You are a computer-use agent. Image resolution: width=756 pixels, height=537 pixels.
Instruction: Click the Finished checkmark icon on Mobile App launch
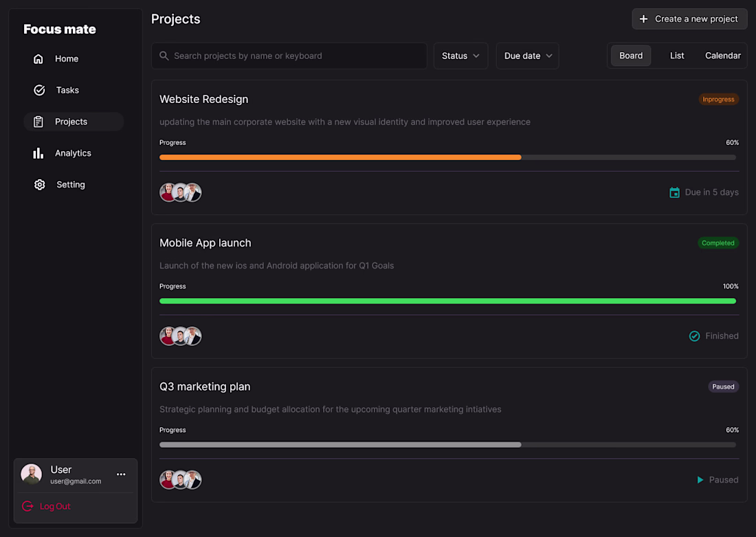(x=694, y=336)
